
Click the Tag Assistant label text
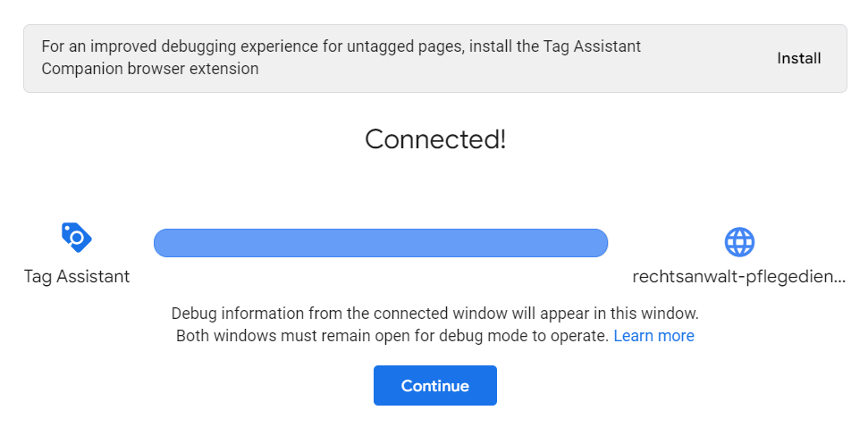click(x=77, y=277)
